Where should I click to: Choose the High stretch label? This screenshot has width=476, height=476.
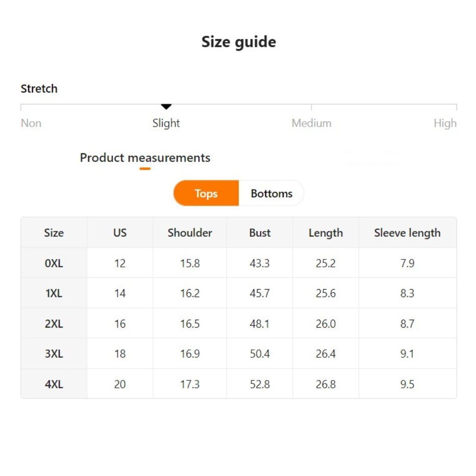click(445, 123)
